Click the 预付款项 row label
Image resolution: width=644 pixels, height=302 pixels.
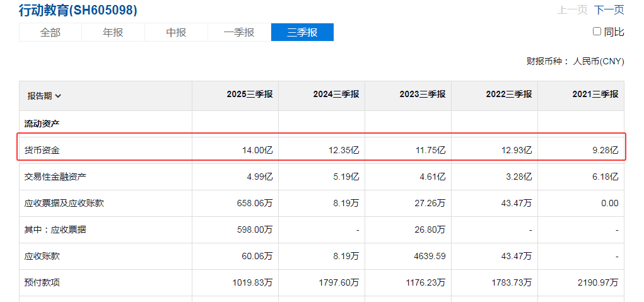click(x=42, y=282)
